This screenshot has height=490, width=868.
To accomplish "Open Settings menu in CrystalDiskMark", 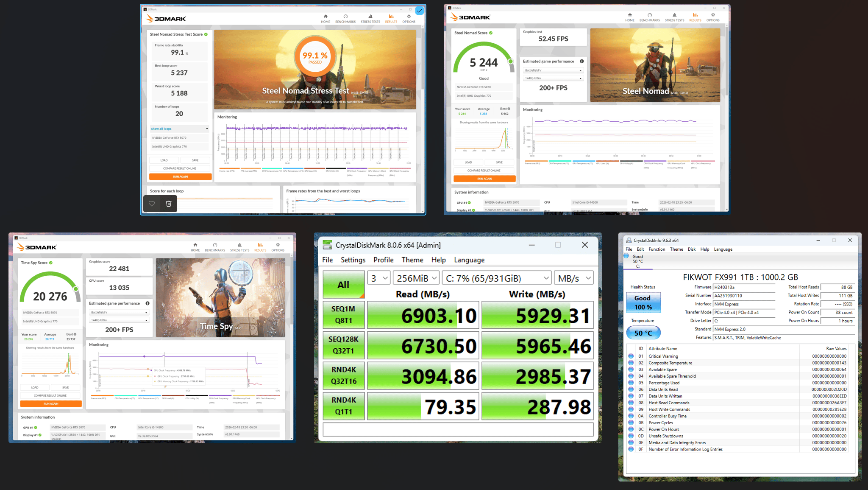I will coord(353,260).
